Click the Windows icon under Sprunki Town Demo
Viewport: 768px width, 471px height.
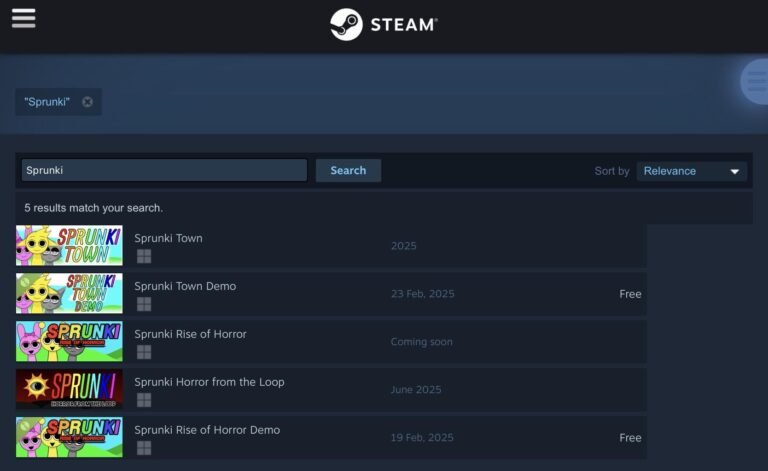(x=144, y=304)
